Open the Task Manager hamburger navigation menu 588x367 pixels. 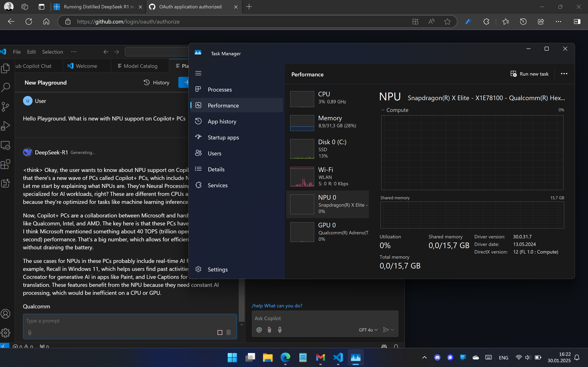[x=198, y=73]
